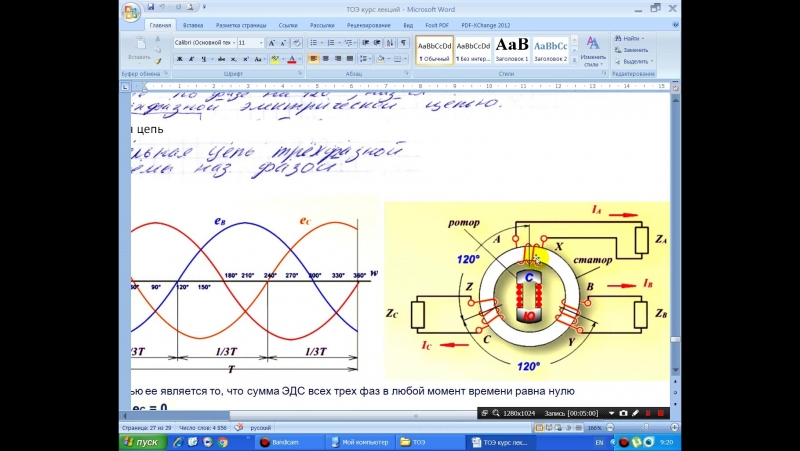Switch to the Ссылки tab
The height and width of the screenshot is (451, 800).
pos(288,25)
